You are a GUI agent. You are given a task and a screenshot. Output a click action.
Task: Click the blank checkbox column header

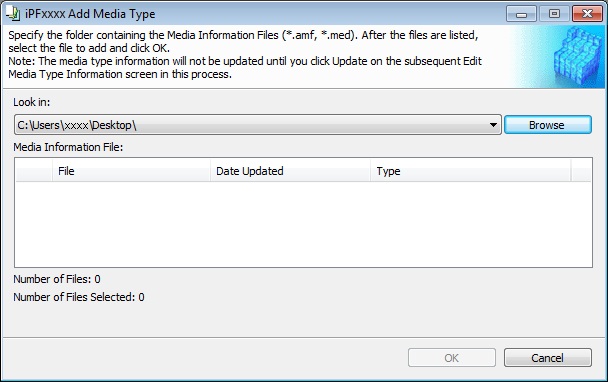coord(34,171)
